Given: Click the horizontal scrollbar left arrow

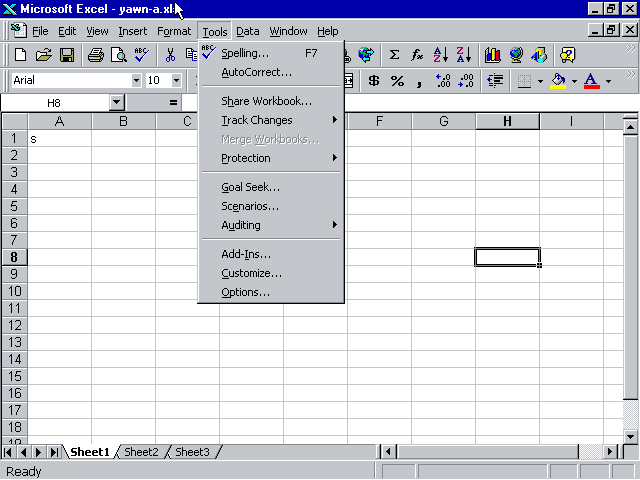Looking at the screenshot, I should click(x=388, y=452).
